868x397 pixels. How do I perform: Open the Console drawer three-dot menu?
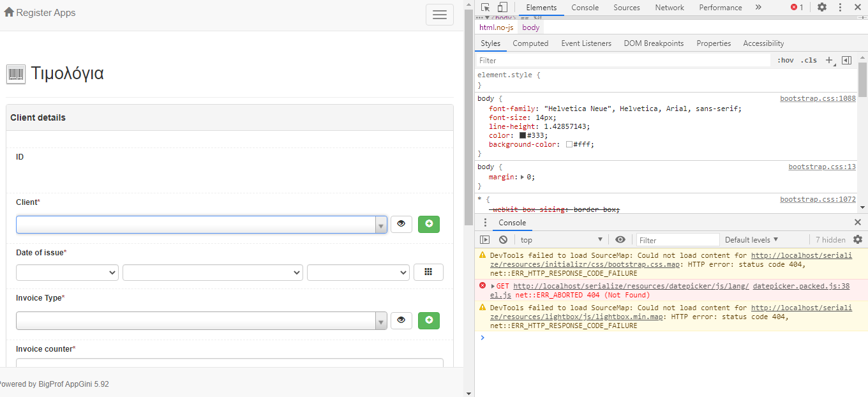pyautogui.click(x=485, y=223)
